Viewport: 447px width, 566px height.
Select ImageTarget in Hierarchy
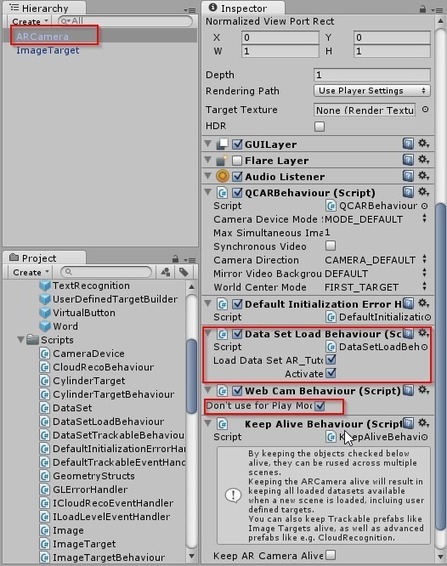48,50
